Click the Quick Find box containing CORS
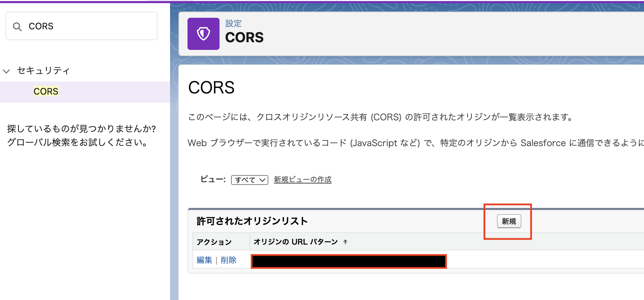 [82, 26]
